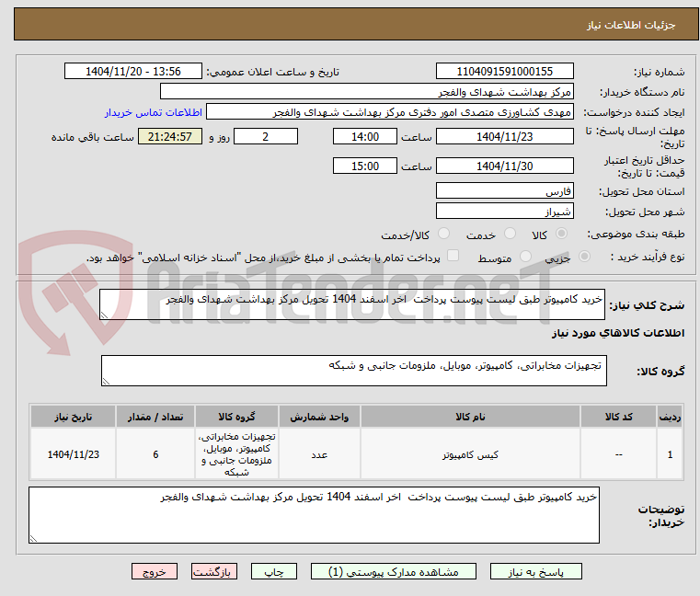Select the جزیی purchase type radio

tap(584, 257)
